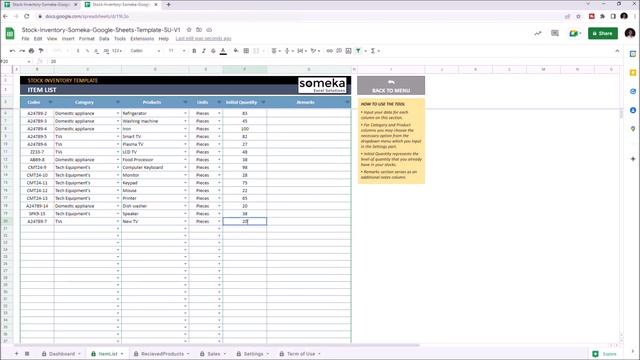Click the Name box cell reference
The height and width of the screenshot is (360, 640).
(x=15, y=61)
